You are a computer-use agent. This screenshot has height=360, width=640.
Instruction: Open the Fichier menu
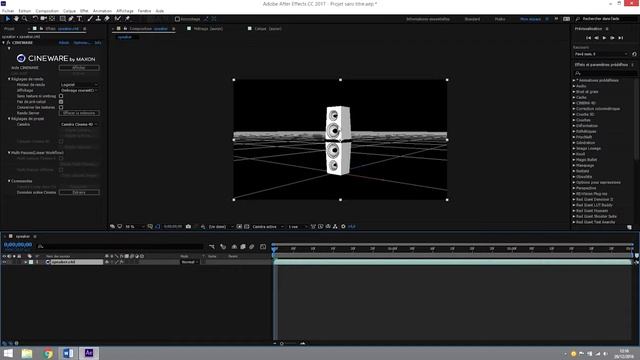[8, 11]
